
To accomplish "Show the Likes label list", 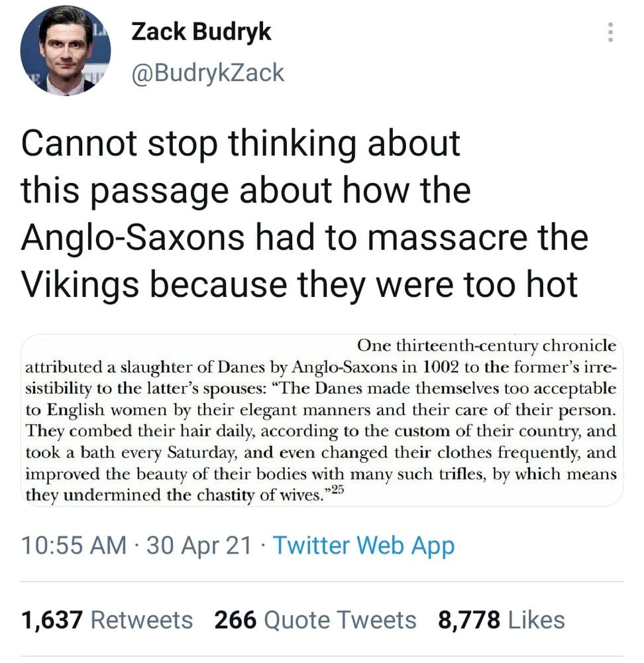I will click(535, 620).
